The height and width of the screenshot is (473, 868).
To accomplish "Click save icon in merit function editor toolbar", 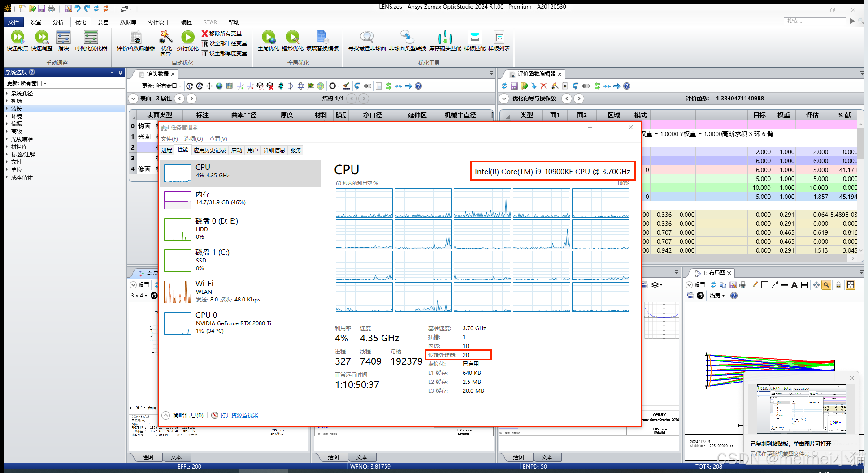I will click(514, 86).
